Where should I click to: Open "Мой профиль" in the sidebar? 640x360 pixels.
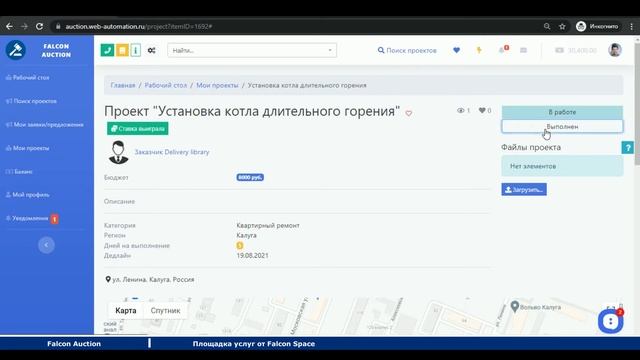[28, 195]
